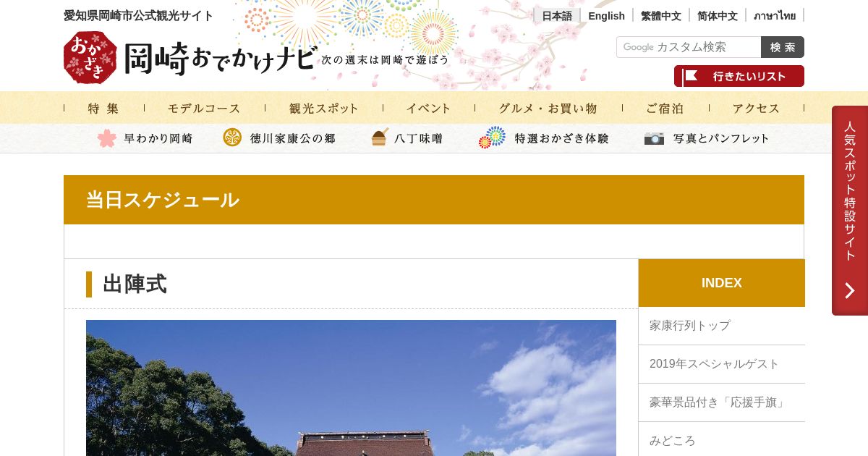
Task: Click the 愛知県岡崎市公式観光サイト header text
Action: pyautogui.click(x=139, y=16)
